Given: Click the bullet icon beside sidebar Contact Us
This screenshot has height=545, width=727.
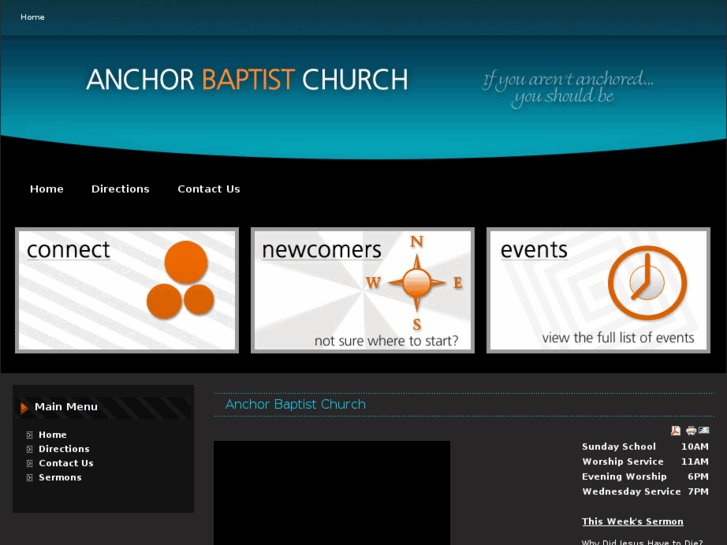Looking at the screenshot, I should click(30, 463).
